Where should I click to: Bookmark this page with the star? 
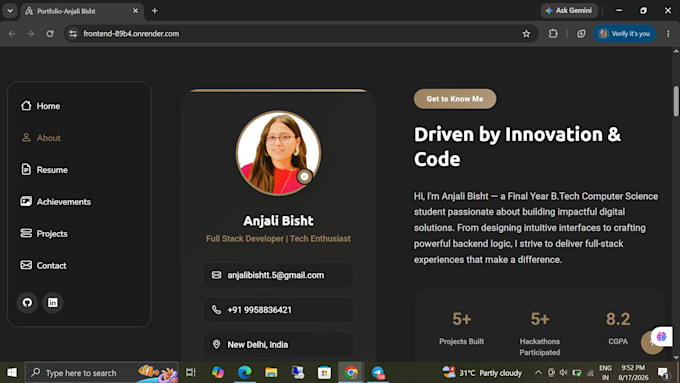526,33
